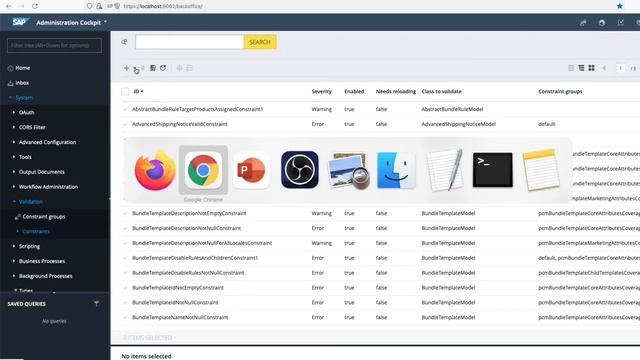This screenshot has height=360, width=640.
Task: Open the BundleTemplateIdNotNullConstraint row
Action: click(380, 302)
